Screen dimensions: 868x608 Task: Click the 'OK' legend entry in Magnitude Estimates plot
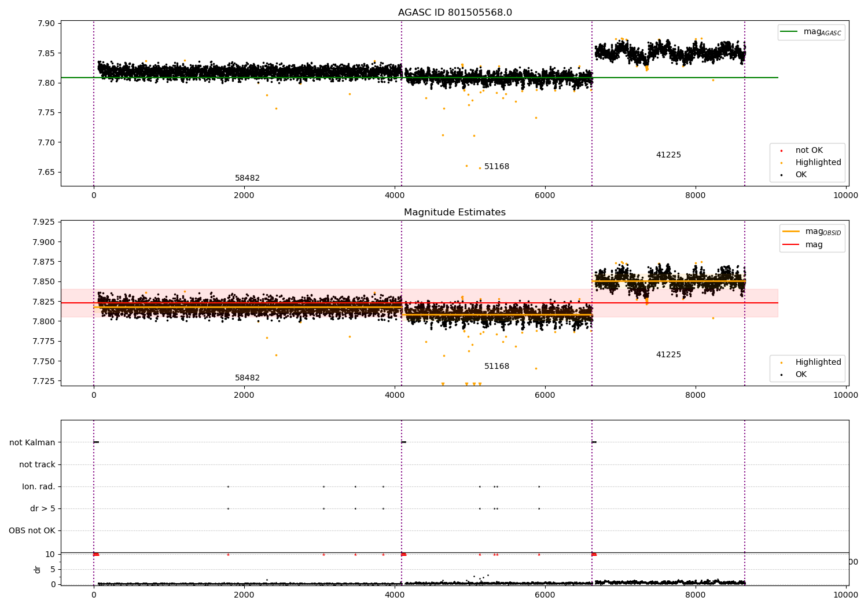coord(801,375)
